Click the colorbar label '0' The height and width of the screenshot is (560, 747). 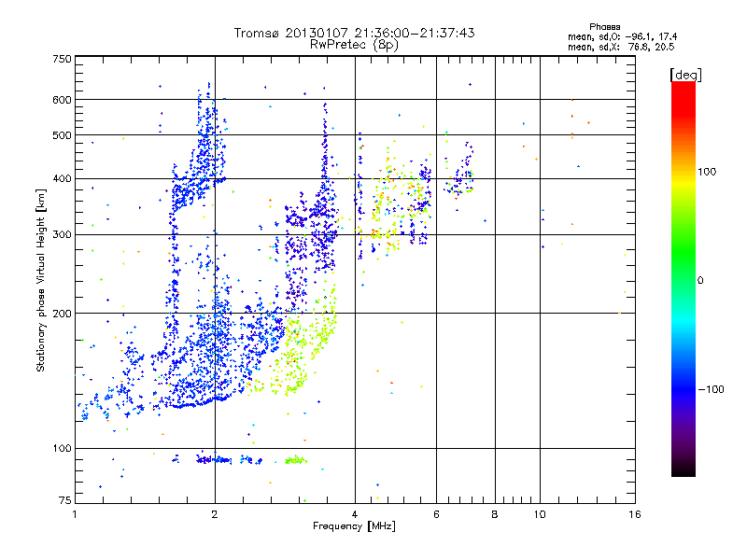tap(699, 281)
